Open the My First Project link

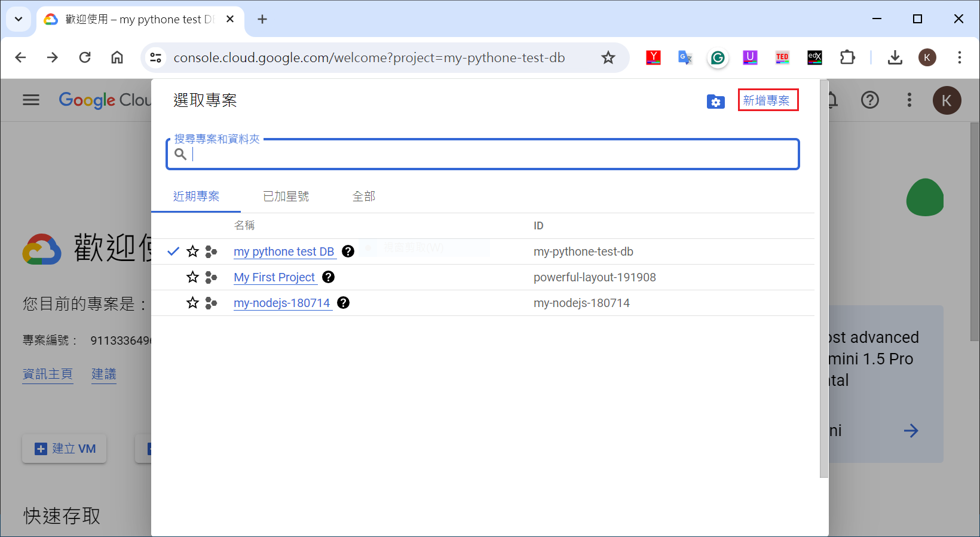pos(274,277)
